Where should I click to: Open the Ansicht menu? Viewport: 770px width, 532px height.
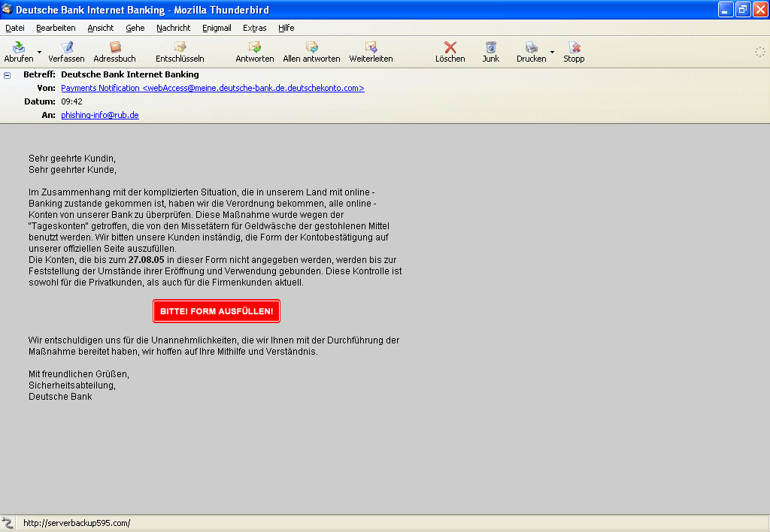(100, 28)
